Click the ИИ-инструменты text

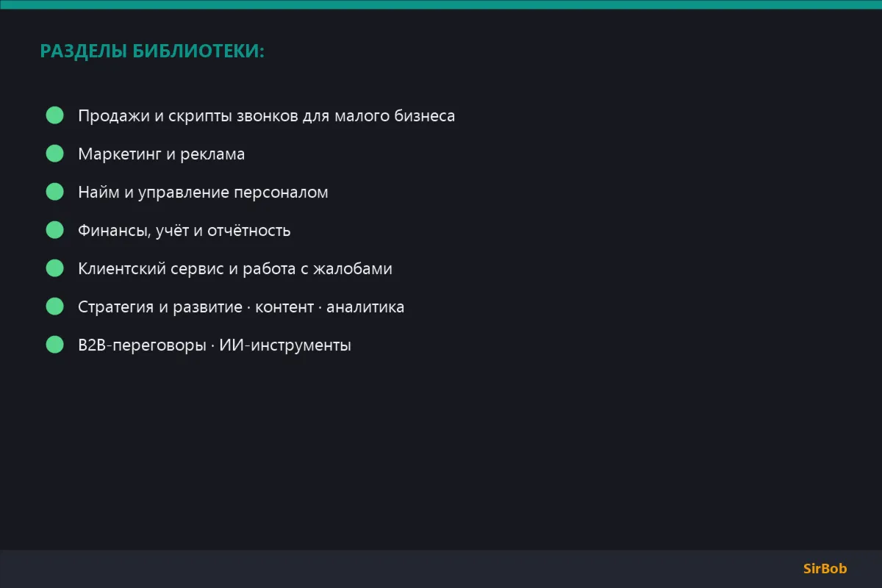(285, 345)
